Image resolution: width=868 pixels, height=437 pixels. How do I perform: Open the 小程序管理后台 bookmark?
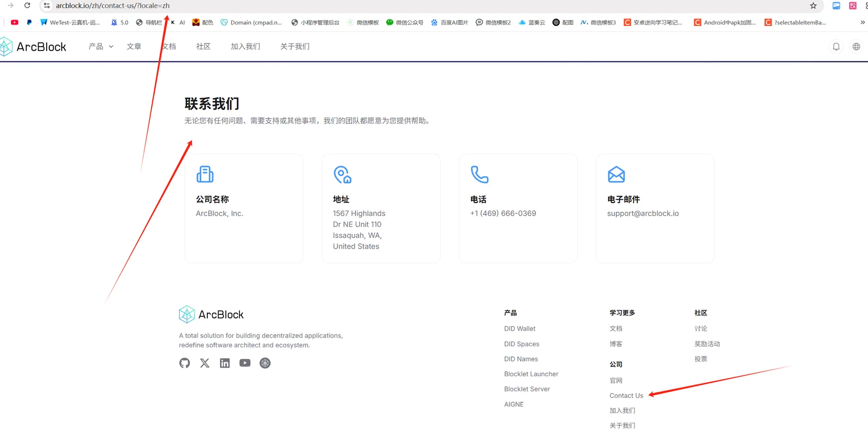tap(315, 22)
